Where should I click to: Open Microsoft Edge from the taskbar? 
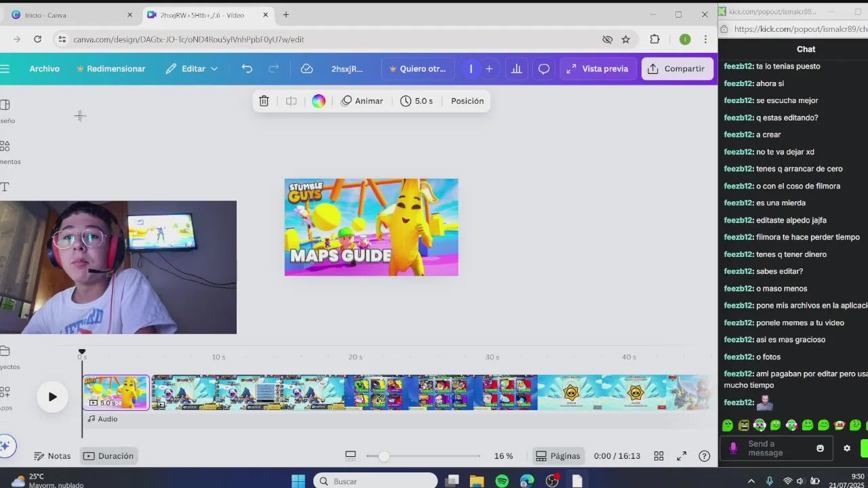click(527, 481)
